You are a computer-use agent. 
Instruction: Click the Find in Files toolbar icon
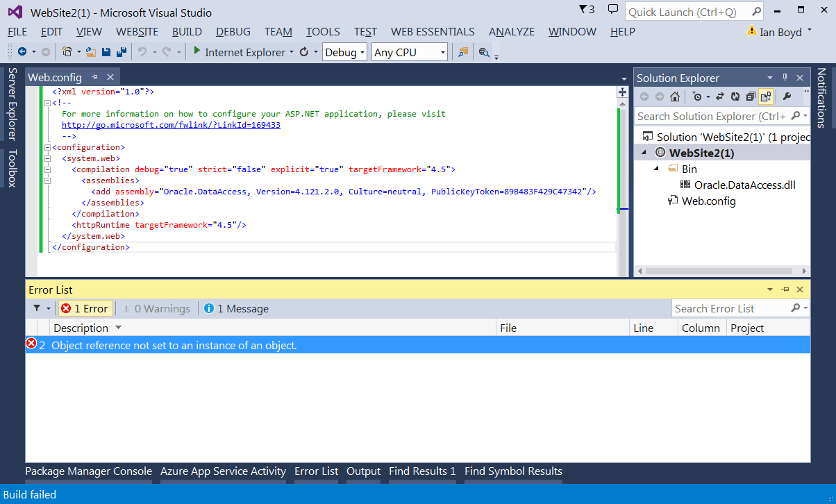tap(462, 52)
